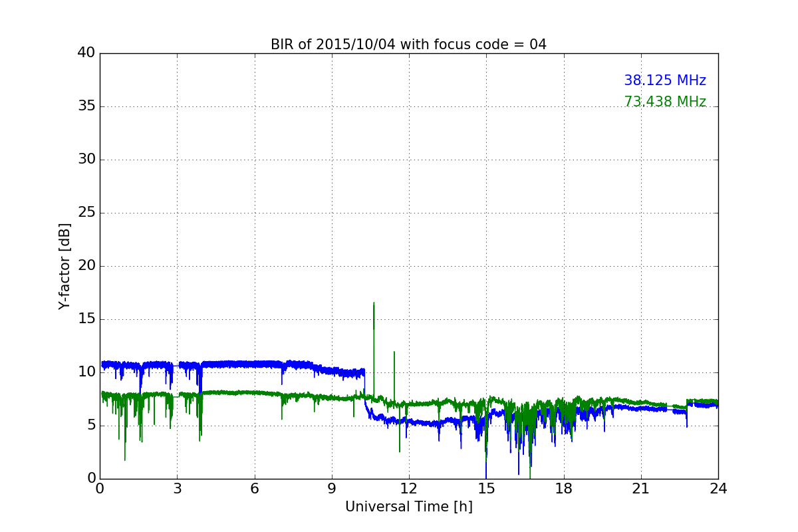
Task: Click the x-axis tick label '6'
Action: tap(255, 489)
